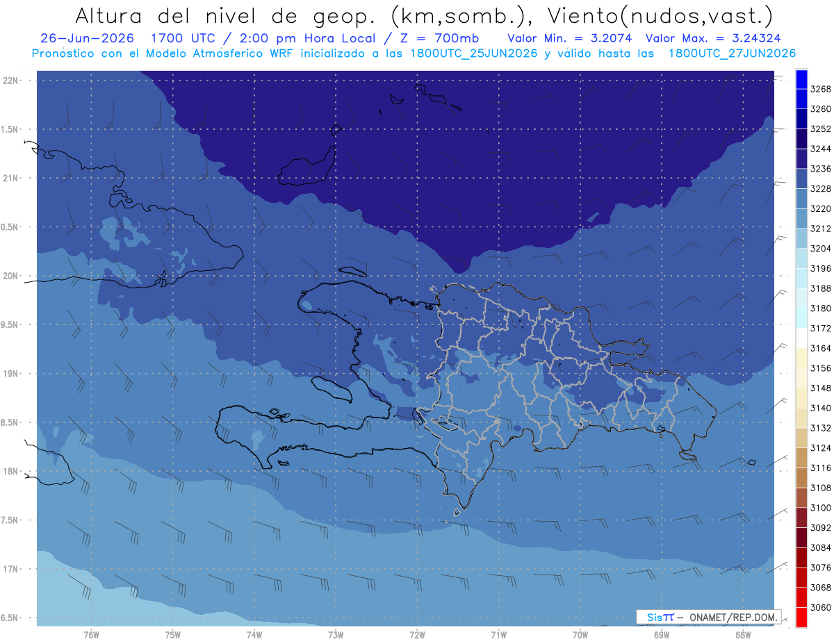The image size is (834, 644).
Task: Click the 3236 colorbar value
Action: coord(821,169)
